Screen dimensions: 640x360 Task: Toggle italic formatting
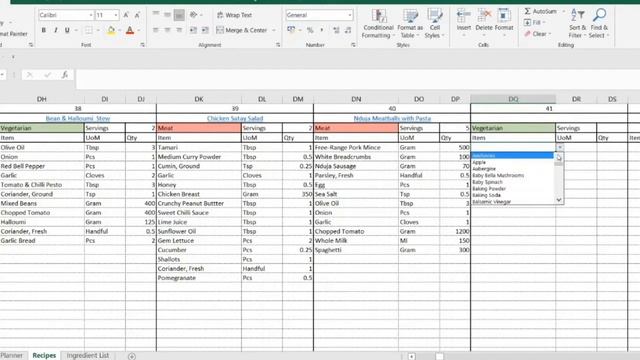coord(56,30)
